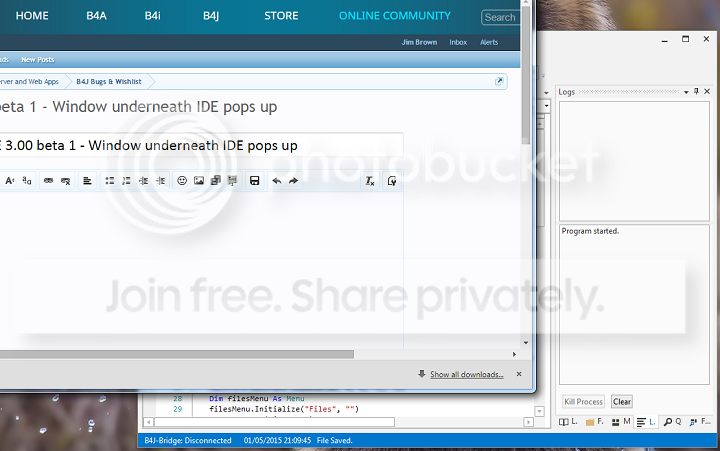The height and width of the screenshot is (451, 720).
Task: Insert an ordered numbered list
Action: pyautogui.click(x=126, y=181)
